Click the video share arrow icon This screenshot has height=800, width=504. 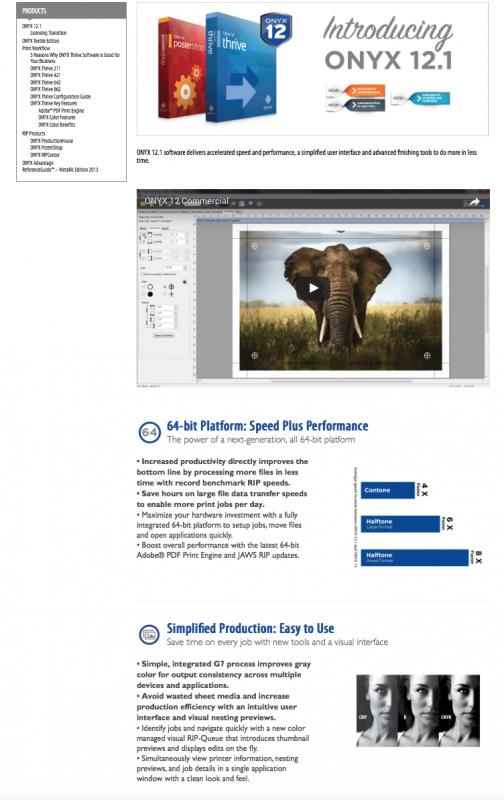pos(474,202)
